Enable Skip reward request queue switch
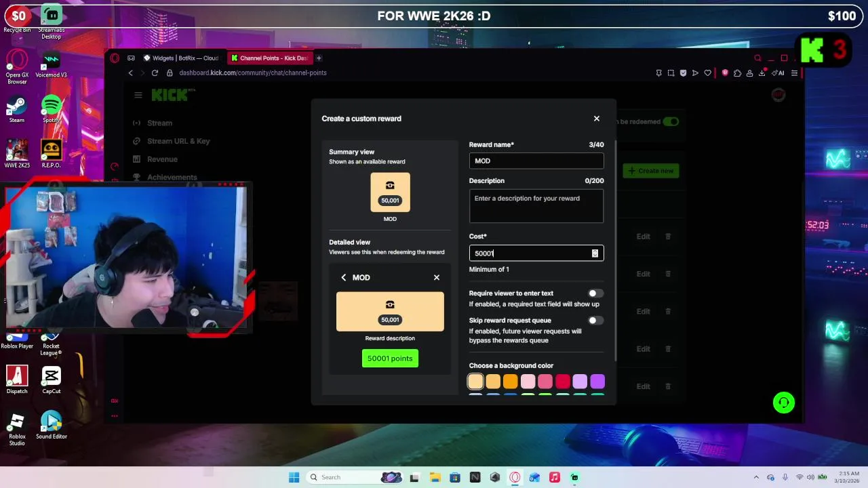The width and height of the screenshot is (868, 488). 595,321
